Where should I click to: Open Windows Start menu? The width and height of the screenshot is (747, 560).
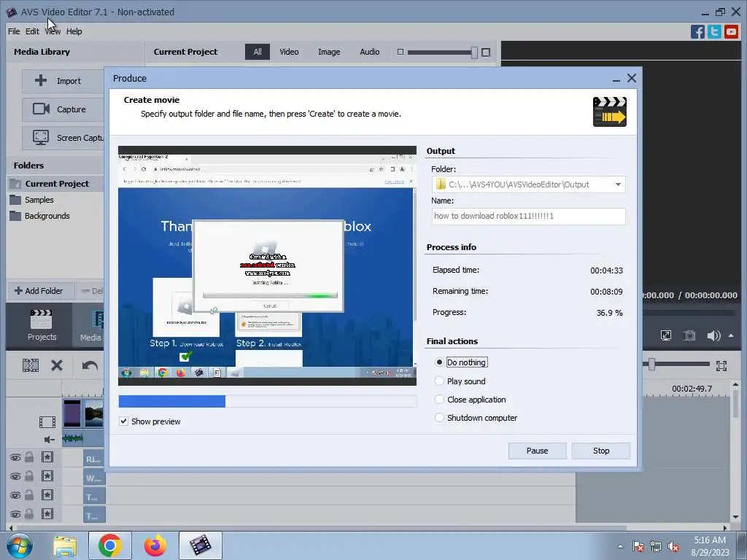click(19, 545)
